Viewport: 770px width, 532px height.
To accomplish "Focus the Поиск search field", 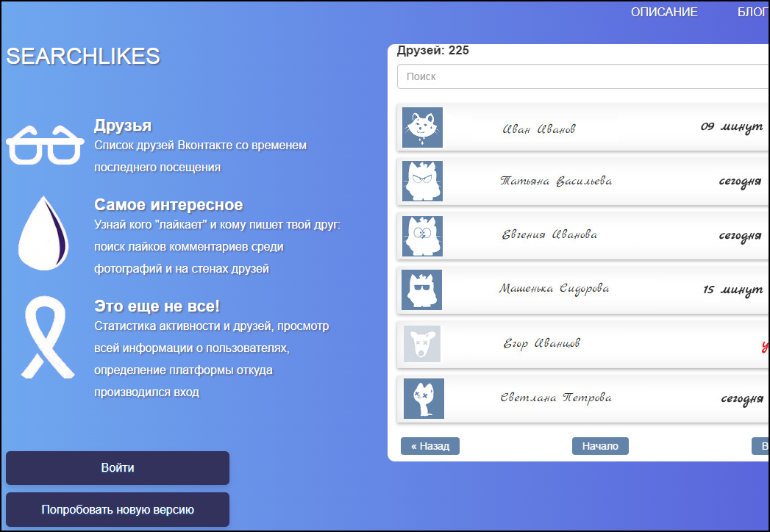I will click(583, 76).
